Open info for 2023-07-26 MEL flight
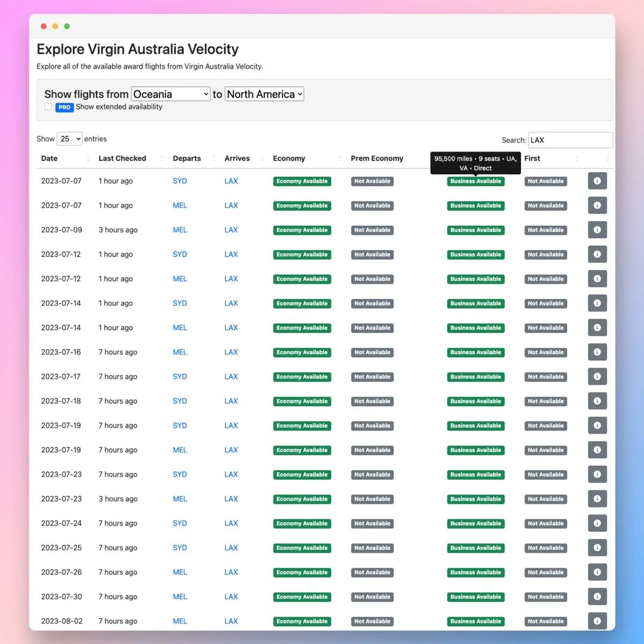The height and width of the screenshot is (644, 644). click(597, 572)
